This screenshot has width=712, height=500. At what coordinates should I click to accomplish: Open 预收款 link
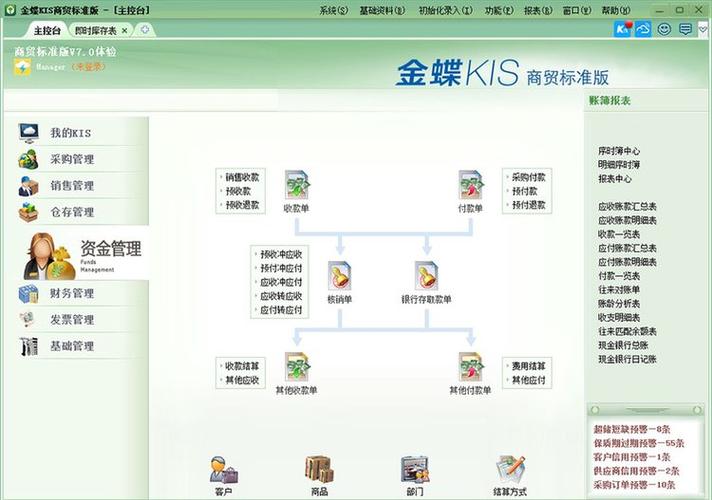pos(238,191)
